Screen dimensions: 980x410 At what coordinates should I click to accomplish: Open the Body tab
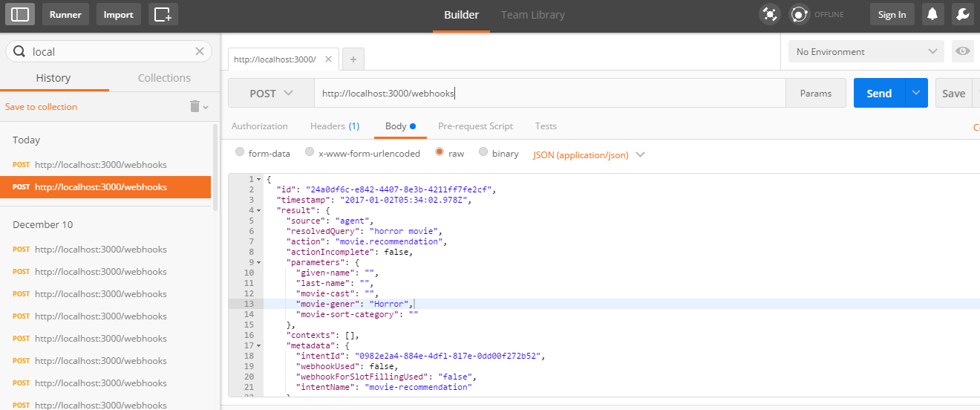[400, 126]
